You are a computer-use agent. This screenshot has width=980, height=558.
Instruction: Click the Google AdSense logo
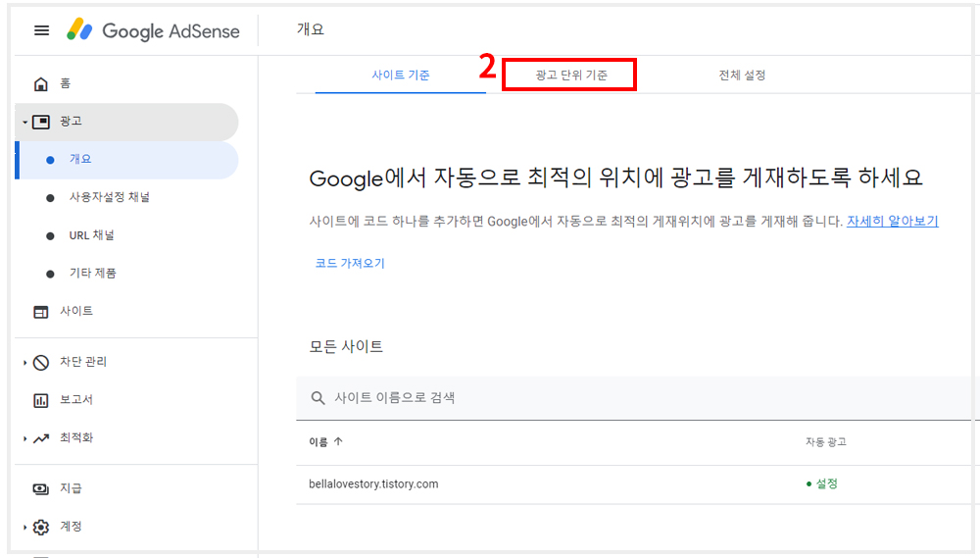[x=153, y=30]
